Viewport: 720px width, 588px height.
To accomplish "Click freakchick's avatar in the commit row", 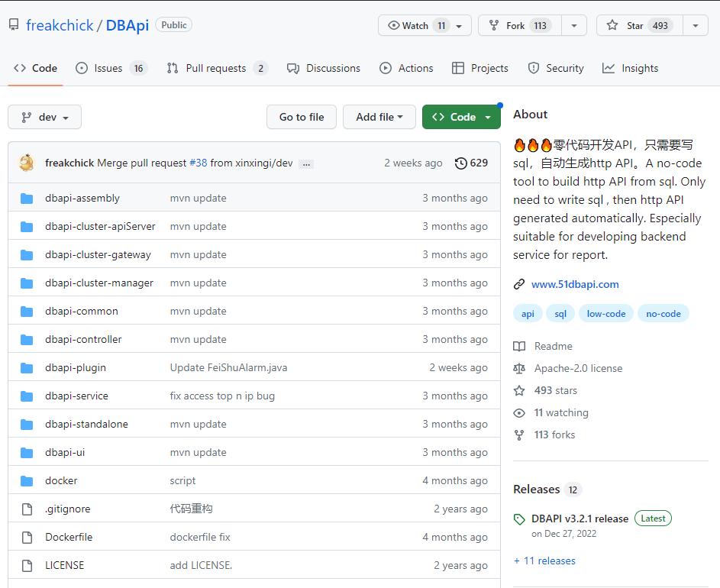I will click(27, 163).
